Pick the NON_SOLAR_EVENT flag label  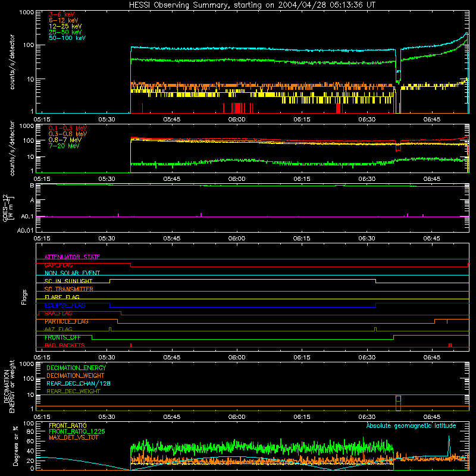pyautogui.click(x=72, y=273)
